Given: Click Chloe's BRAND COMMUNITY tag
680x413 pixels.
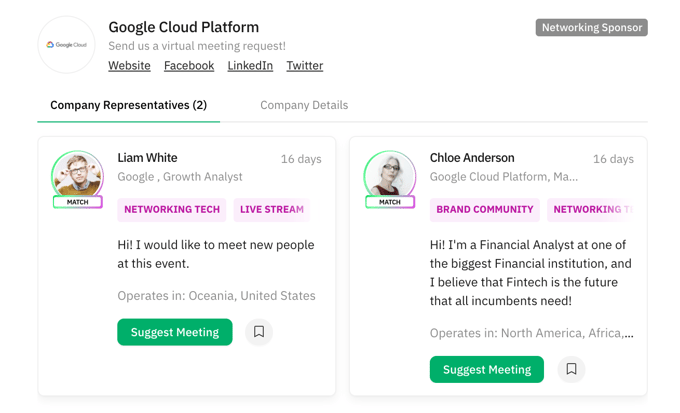Looking at the screenshot, I should (x=485, y=210).
